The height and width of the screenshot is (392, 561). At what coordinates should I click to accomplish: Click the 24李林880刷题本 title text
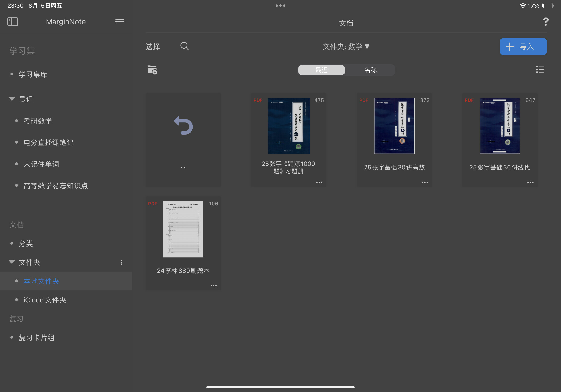(x=183, y=271)
